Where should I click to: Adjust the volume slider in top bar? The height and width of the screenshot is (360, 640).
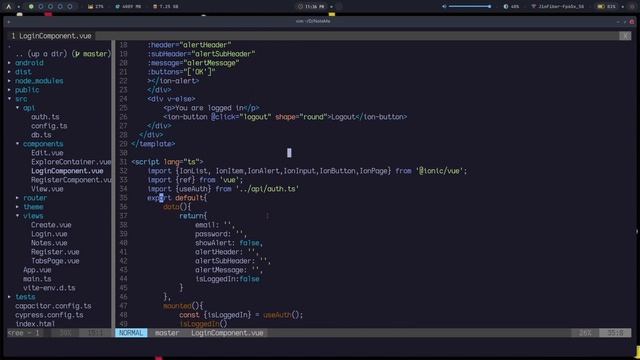470,7
